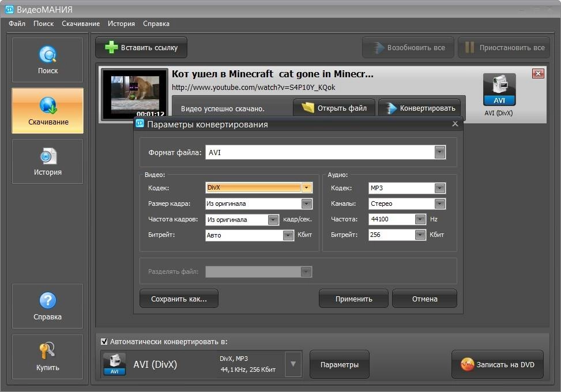
Task: Click the green plus Вставить ссылку button
Action: coord(141,48)
